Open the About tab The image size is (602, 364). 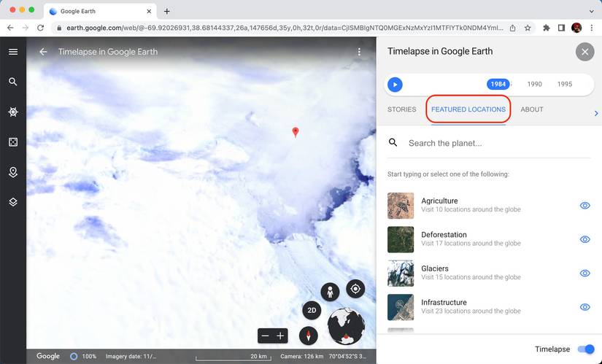click(x=532, y=109)
